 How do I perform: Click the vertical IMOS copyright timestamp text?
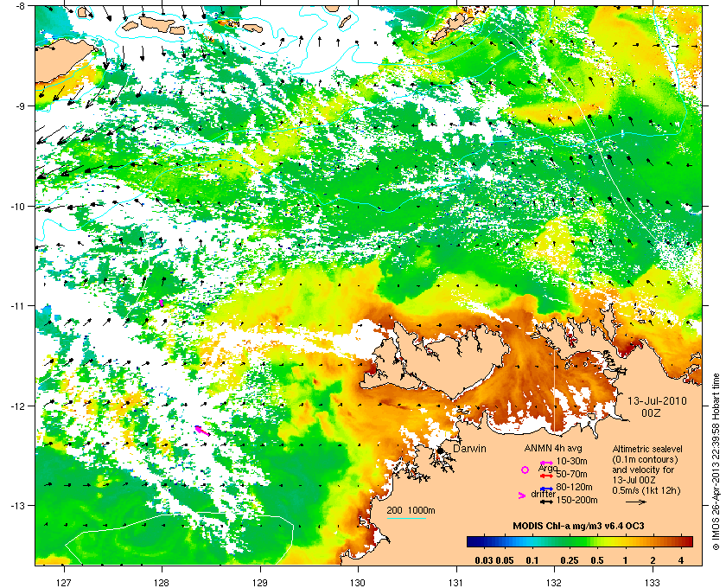[x=716, y=461]
